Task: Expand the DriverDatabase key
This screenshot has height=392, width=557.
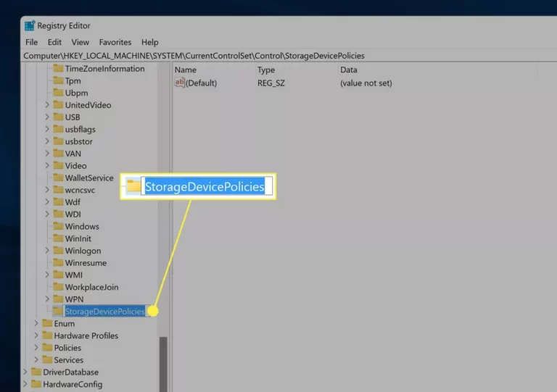Action: pyautogui.click(x=25, y=372)
